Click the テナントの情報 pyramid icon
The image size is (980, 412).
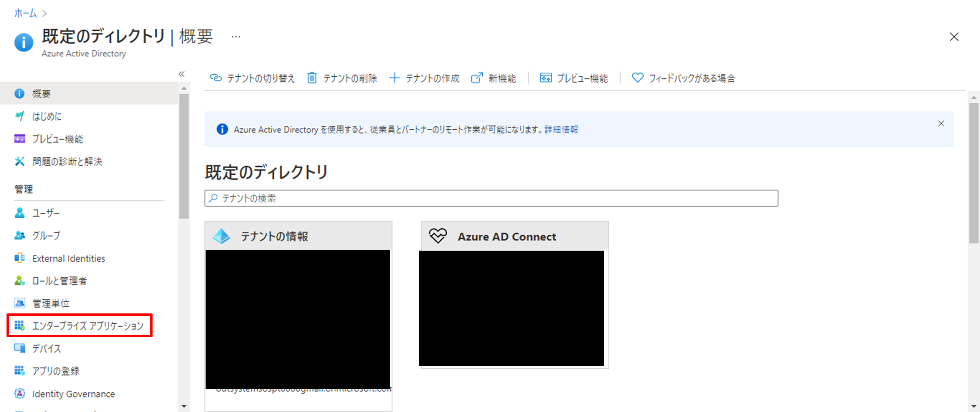(x=221, y=236)
